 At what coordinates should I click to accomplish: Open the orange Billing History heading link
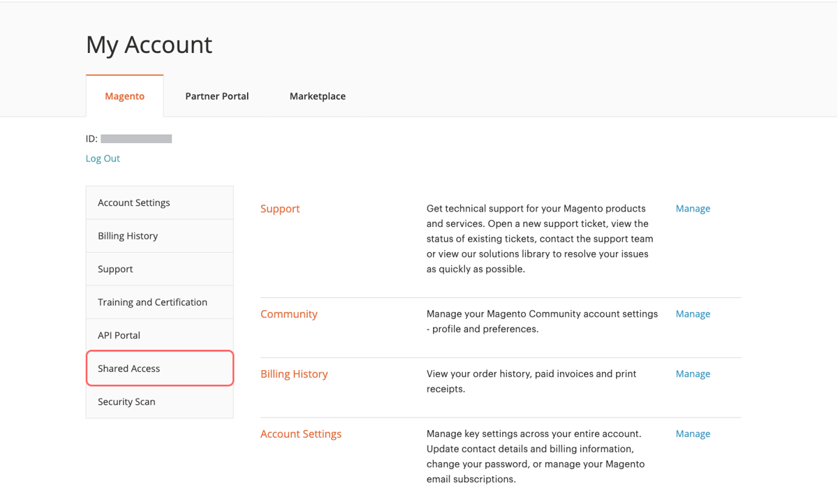[x=294, y=374]
